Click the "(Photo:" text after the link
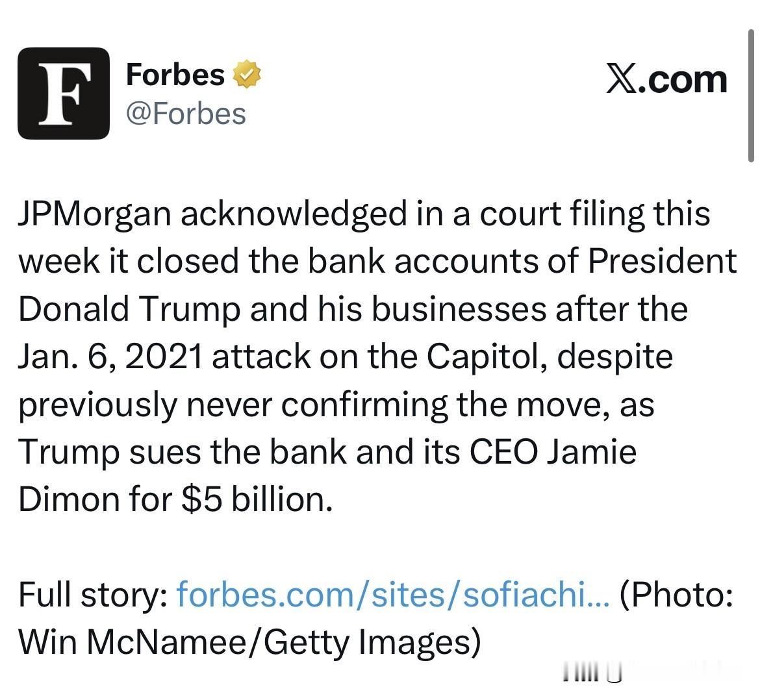This screenshot has height=700, width=760. 676,594
